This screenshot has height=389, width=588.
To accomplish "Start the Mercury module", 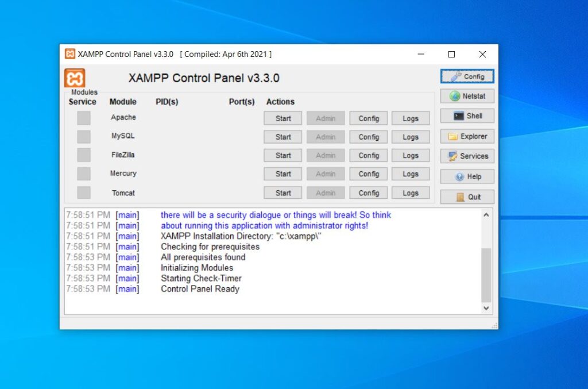I will tap(283, 174).
